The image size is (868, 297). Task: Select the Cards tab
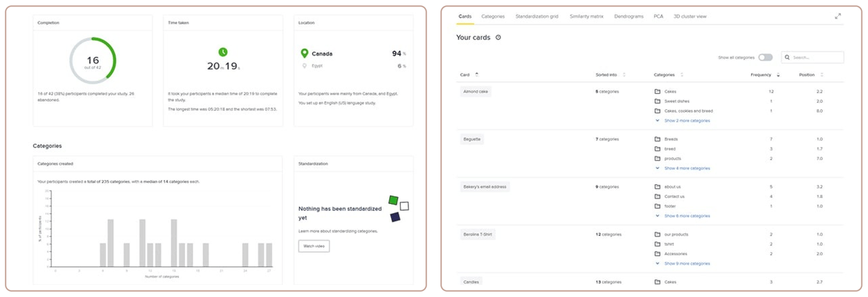pyautogui.click(x=465, y=16)
